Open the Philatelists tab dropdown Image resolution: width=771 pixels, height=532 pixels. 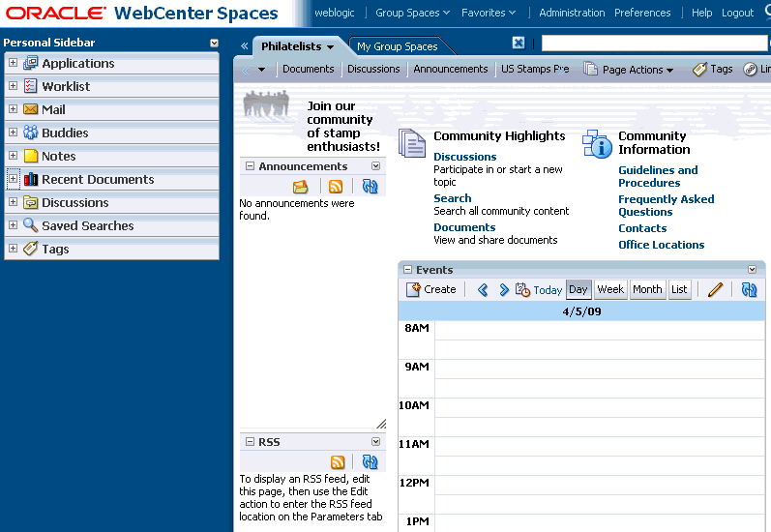331,47
